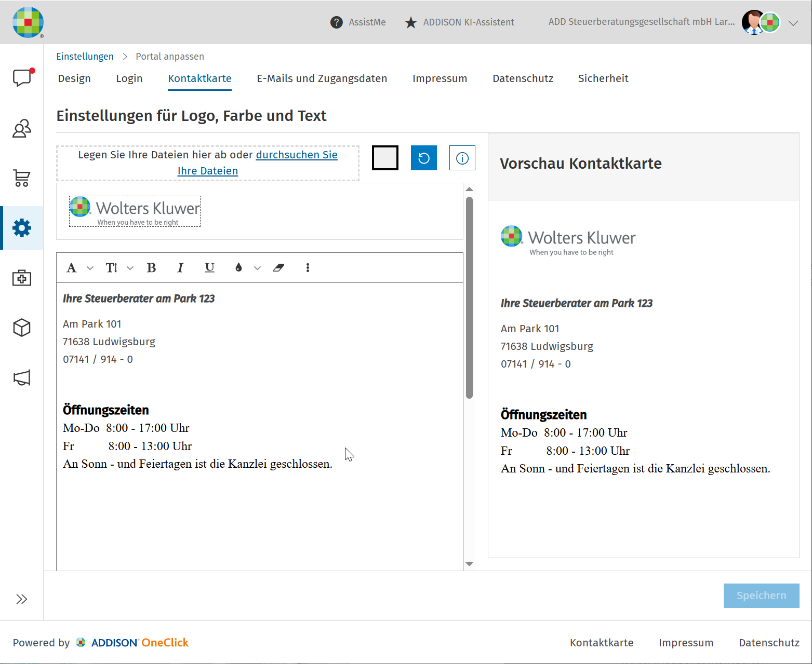Open footer Impressum link
This screenshot has width=812, height=664.
pyautogui.click(x=686, y=643)
